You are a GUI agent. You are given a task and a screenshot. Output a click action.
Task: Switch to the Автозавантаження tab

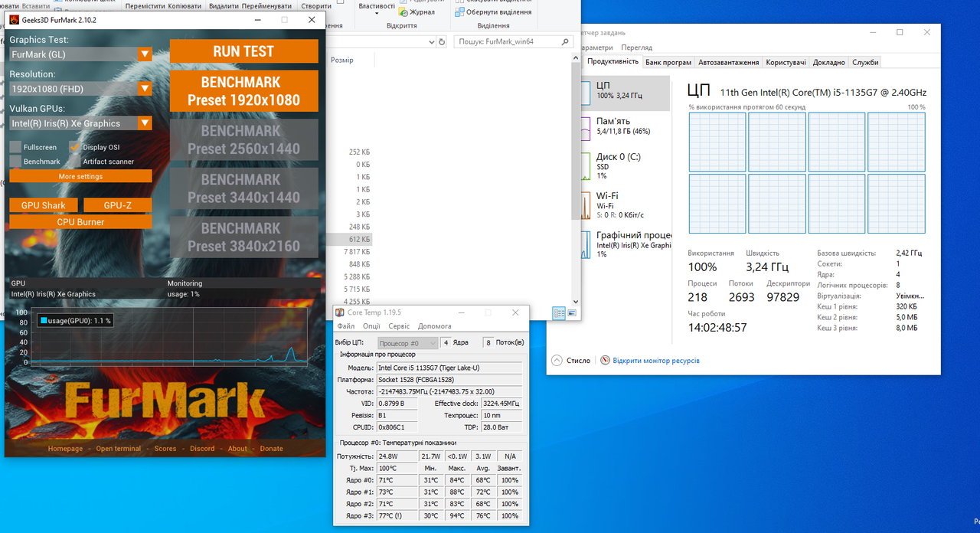[729, 62]
